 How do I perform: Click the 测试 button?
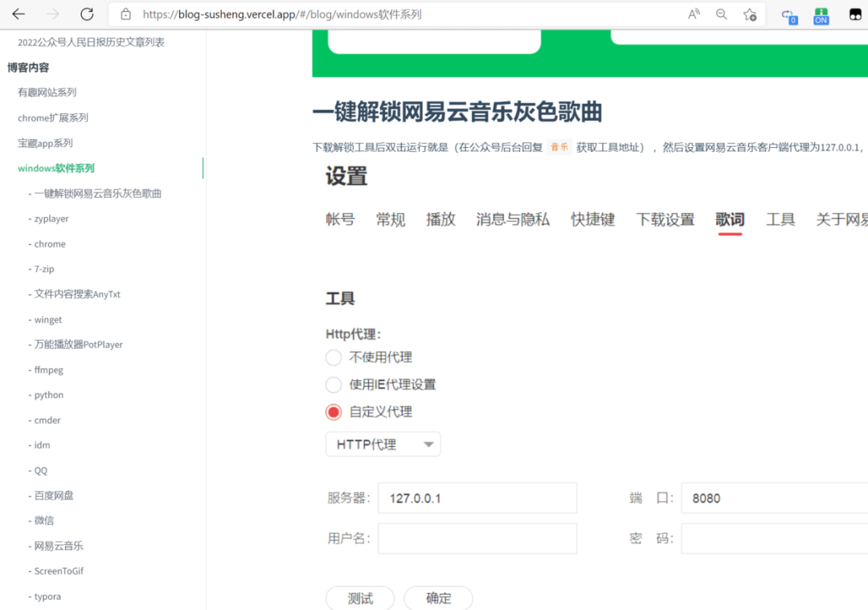click(360, 598)
